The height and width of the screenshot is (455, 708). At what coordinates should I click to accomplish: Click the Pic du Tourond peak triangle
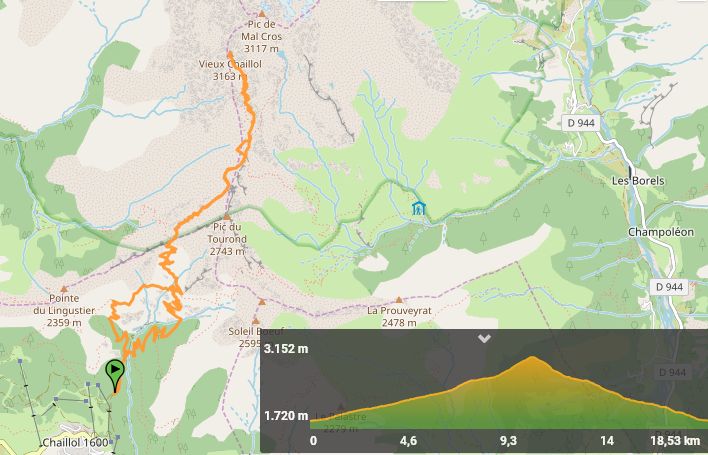tap(227, 217)
